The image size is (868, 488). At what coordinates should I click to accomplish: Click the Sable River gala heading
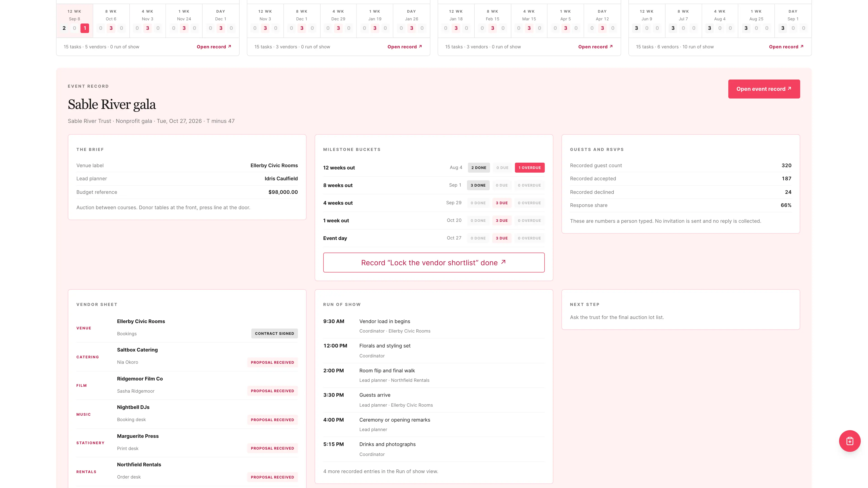[111, 104]
